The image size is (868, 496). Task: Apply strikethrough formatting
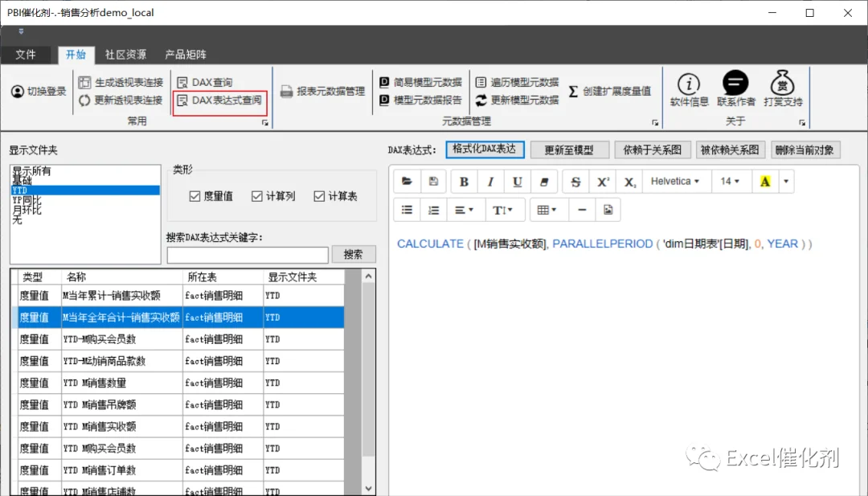click(575, 182)
